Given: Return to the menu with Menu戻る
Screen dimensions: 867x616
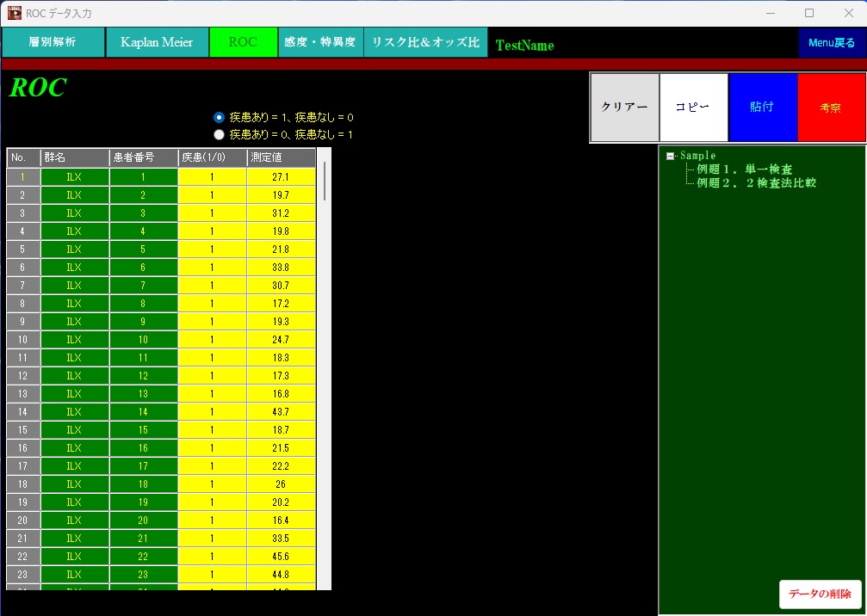Looking at the screenshot, I should [x=832, y=41].
